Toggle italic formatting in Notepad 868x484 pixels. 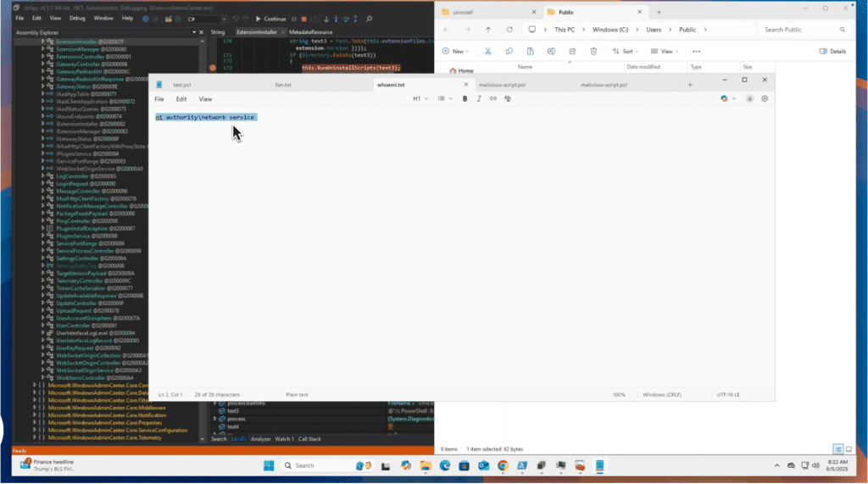[479, 98]
